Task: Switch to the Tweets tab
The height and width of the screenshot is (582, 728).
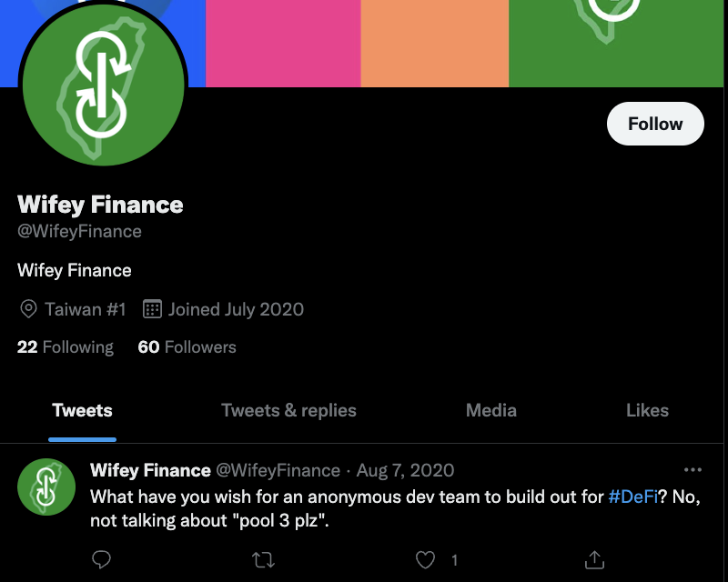Action: click(82, 410)
